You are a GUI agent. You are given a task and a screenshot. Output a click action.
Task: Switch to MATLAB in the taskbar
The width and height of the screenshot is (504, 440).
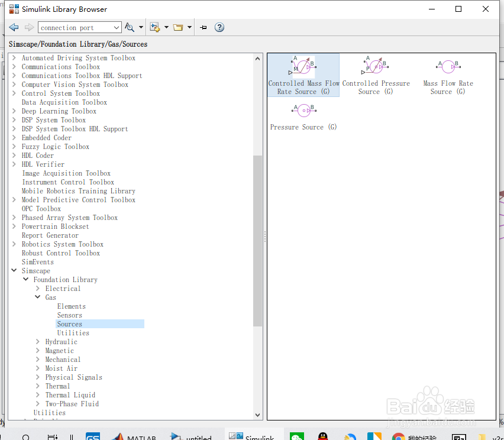[134, 436]
